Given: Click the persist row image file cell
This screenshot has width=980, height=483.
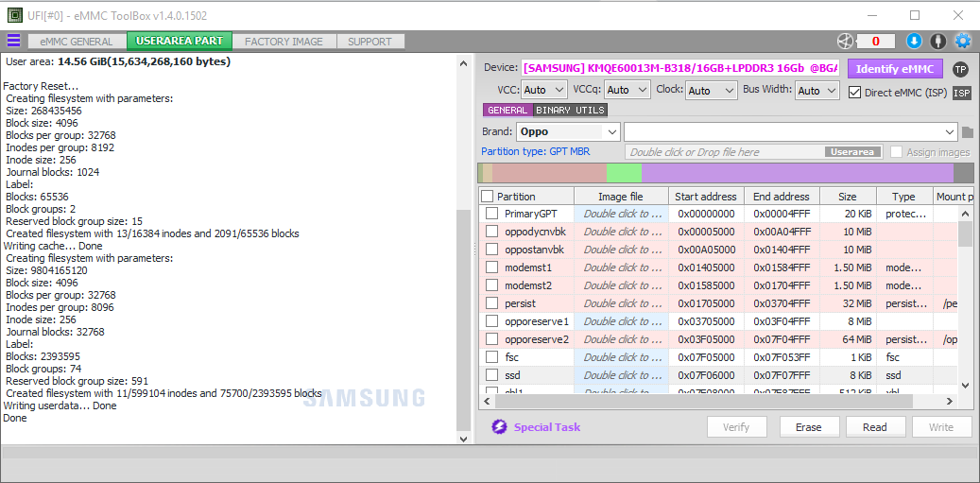Looking at the screenshot, I should (x=621, y=303).
